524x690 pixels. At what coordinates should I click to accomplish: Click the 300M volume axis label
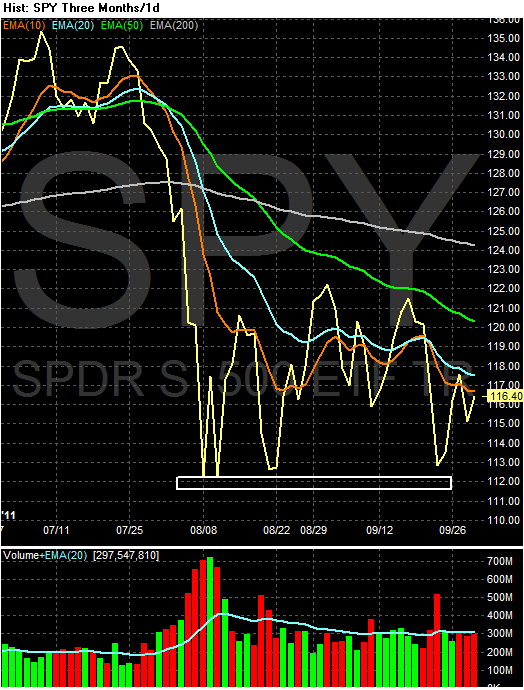click(x=500, y=634)
